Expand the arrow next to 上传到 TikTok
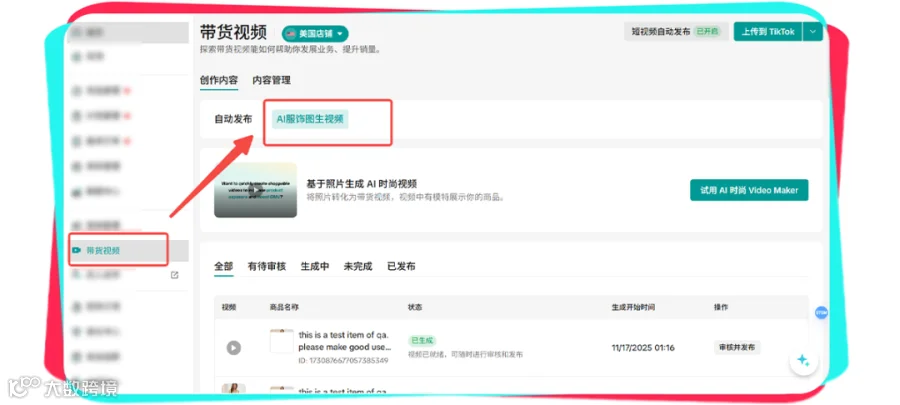The height and width of the screenshot is (405, 900). [x=813, y=32]
